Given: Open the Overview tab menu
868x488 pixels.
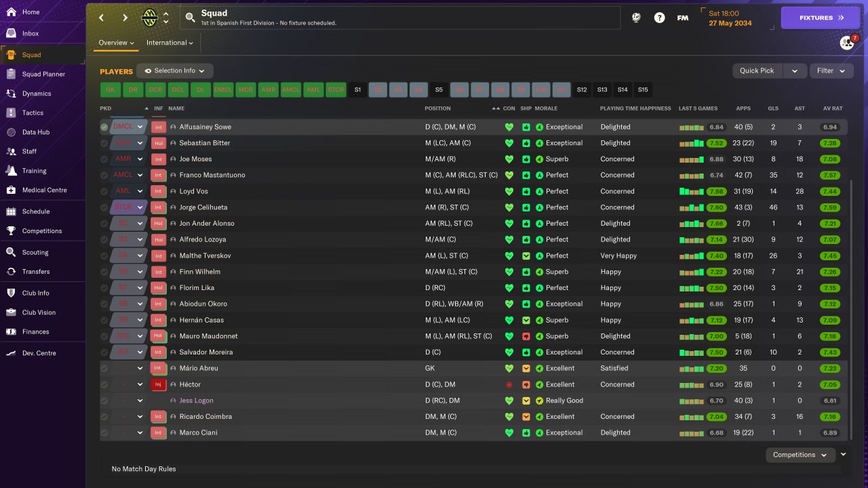Looking at the screenshot, I should click(x=116, y=43).
